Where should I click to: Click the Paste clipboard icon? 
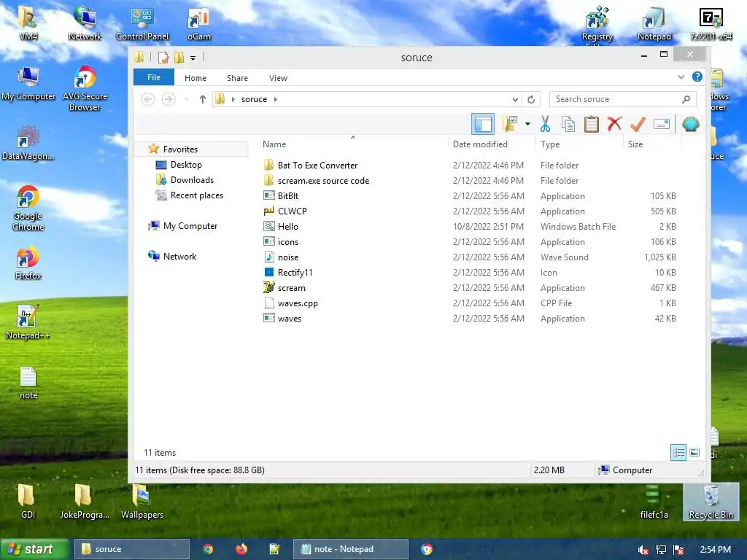click(591, 124)
